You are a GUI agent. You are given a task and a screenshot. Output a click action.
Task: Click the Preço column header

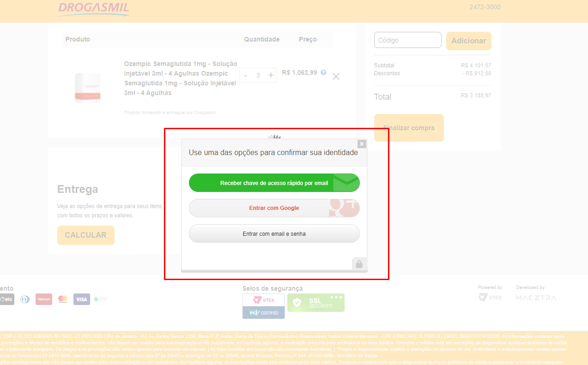(x=308, y=39)
